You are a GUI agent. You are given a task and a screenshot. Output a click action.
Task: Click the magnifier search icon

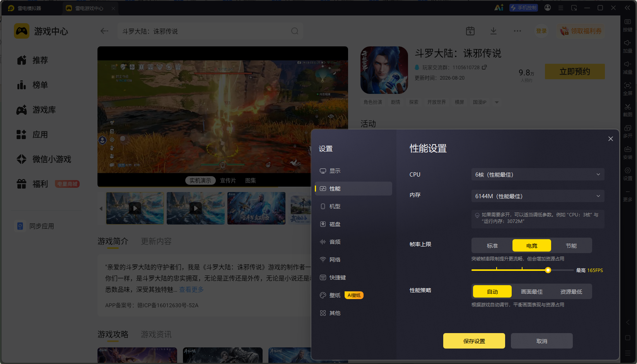(x=295, y=31)
